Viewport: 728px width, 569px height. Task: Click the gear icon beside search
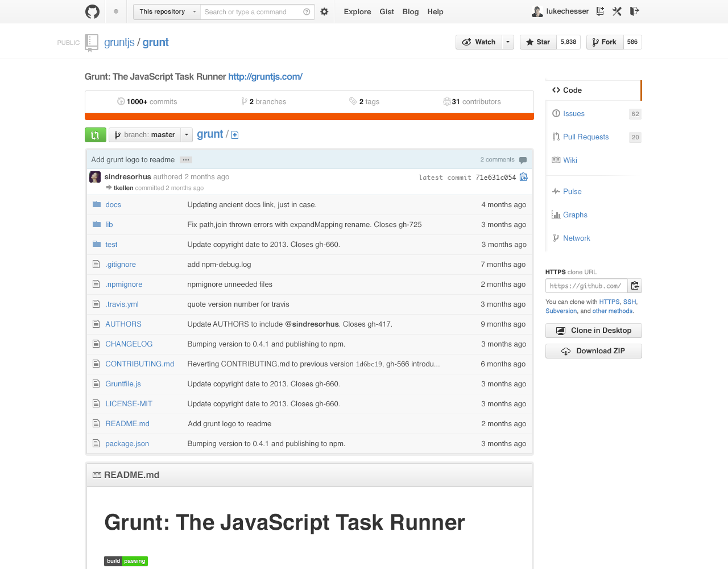(x=324, y=11)
